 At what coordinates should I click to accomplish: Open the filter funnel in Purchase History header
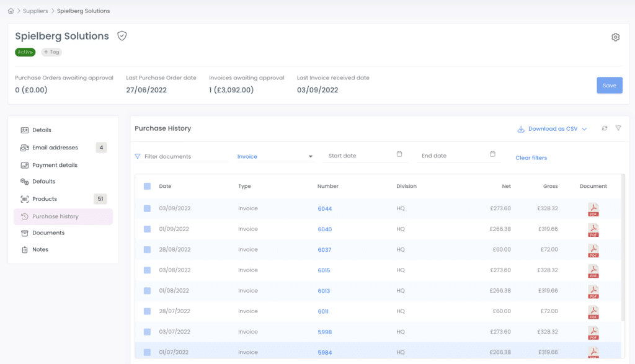pos(618,128)
